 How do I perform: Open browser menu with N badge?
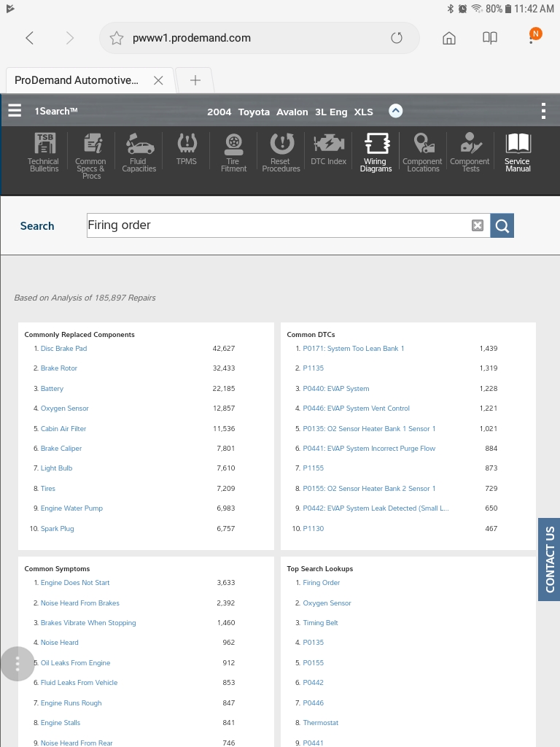coord(534,36)
